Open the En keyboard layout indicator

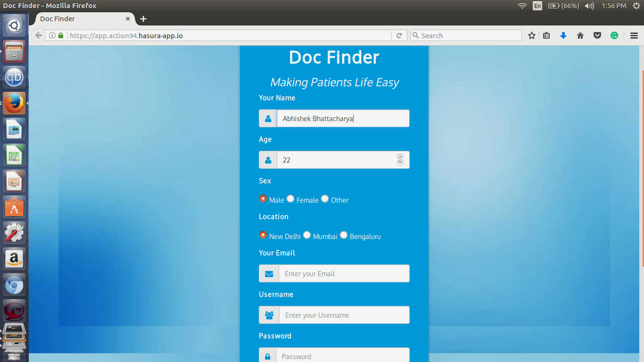[537, 6]
